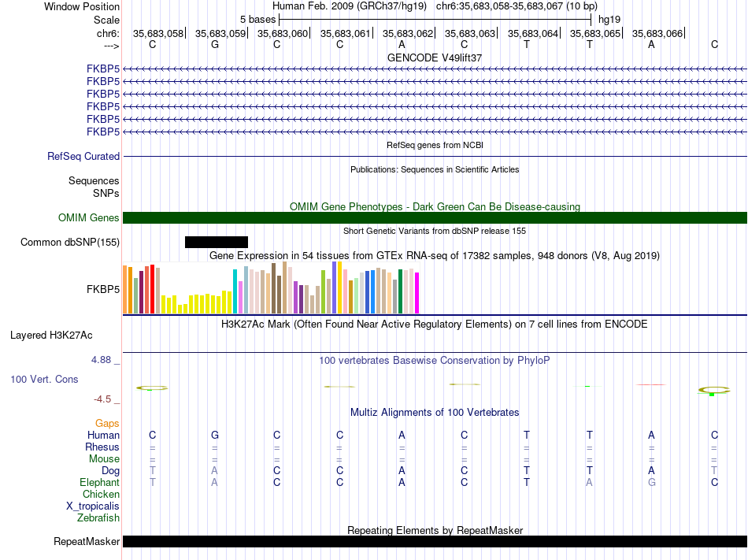Click the black RepeatMasker element bar
Viewport: 748px width, 560px height.
click(435, 541)
